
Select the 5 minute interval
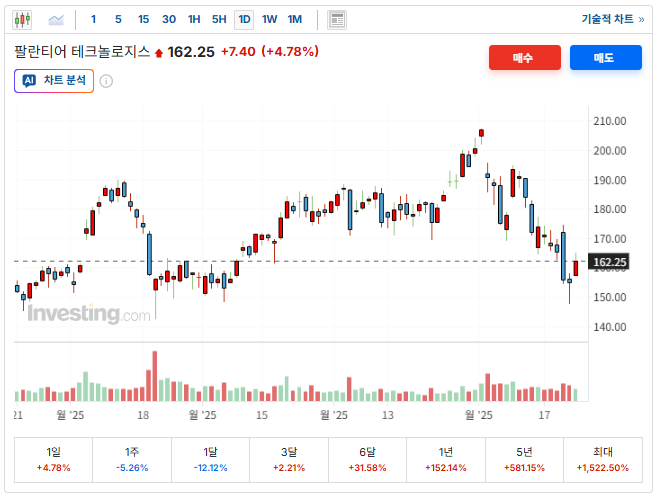118,19
